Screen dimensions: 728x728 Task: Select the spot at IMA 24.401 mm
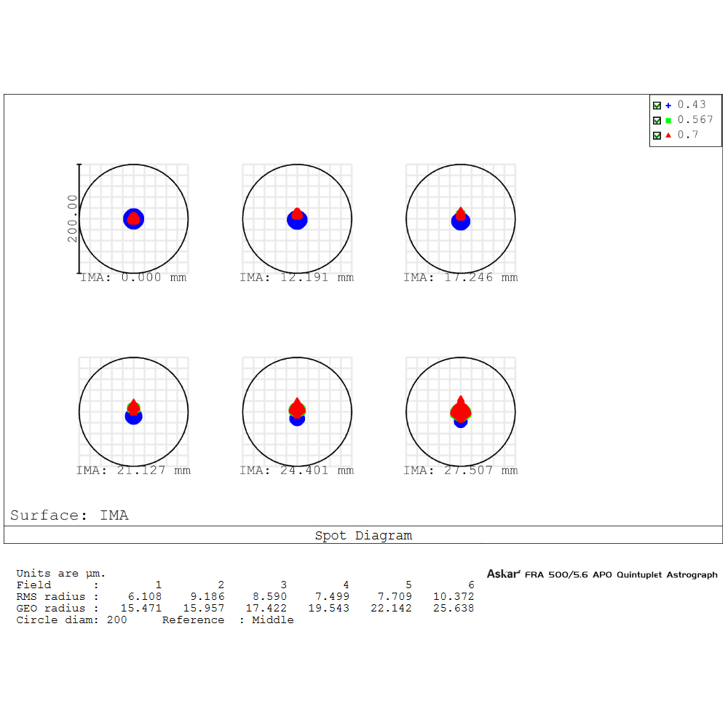click(297, 411)
